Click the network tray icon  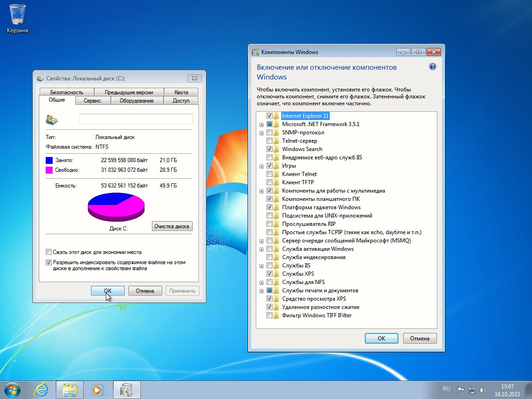coord(472,389)
